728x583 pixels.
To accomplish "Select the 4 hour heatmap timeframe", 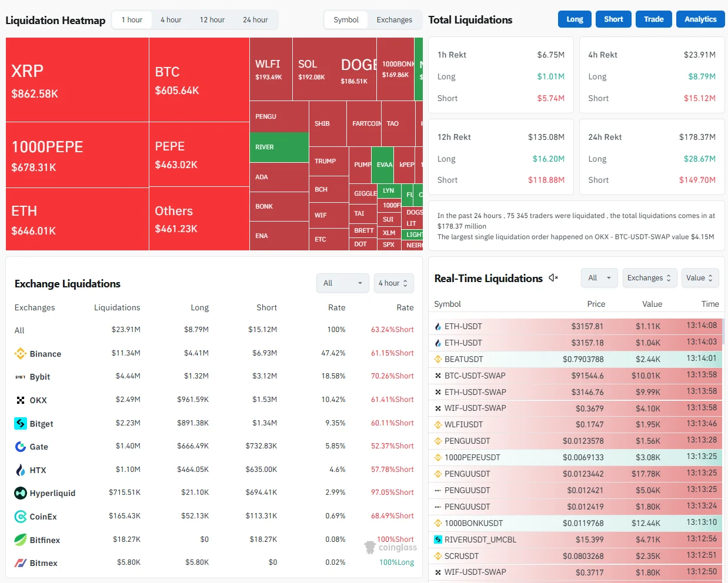I will point(171,20).
